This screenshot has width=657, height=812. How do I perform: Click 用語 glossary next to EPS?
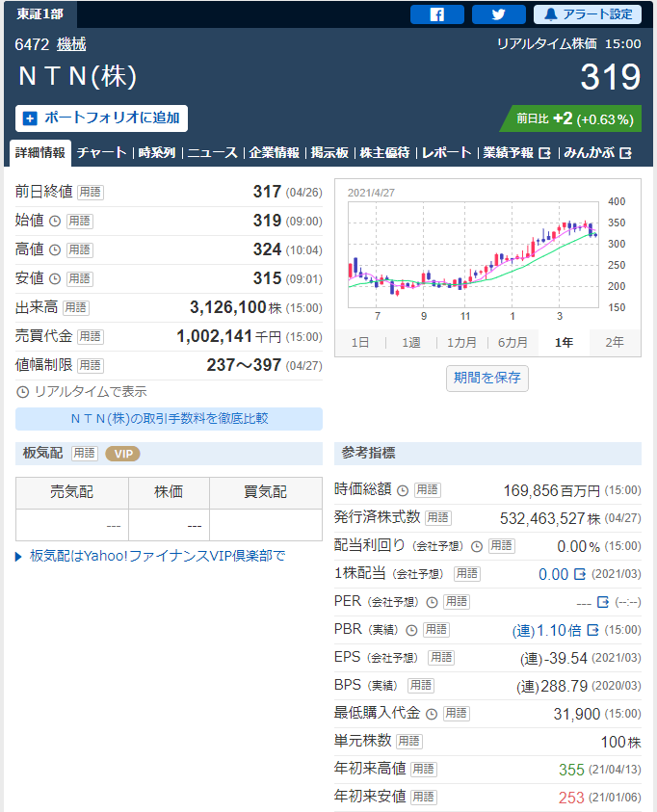[x=441, y=658]
